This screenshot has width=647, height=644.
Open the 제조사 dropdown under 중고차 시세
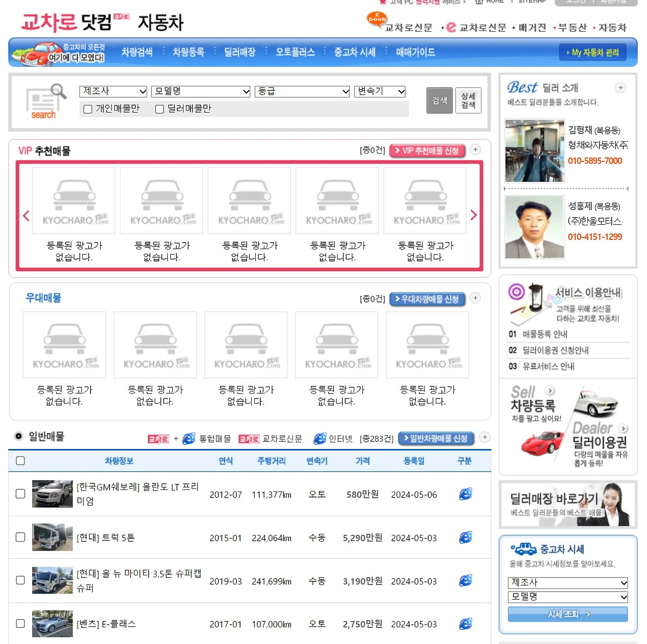tap(568, 582)
